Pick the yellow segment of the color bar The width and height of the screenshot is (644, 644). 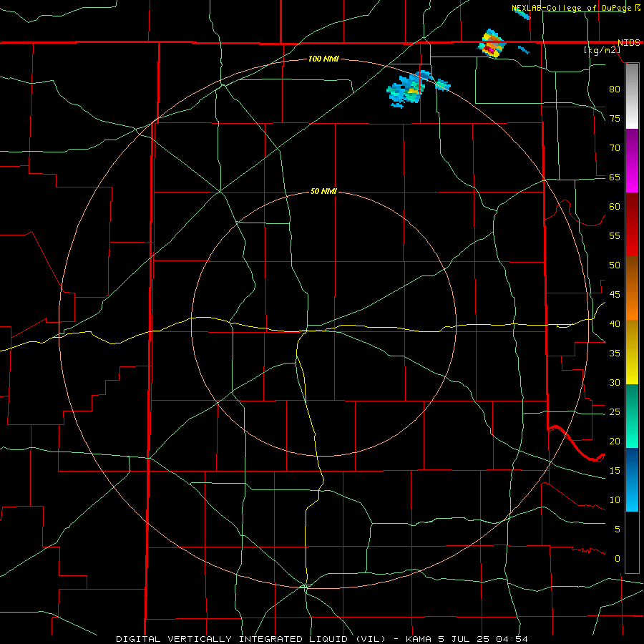[632, 352]
